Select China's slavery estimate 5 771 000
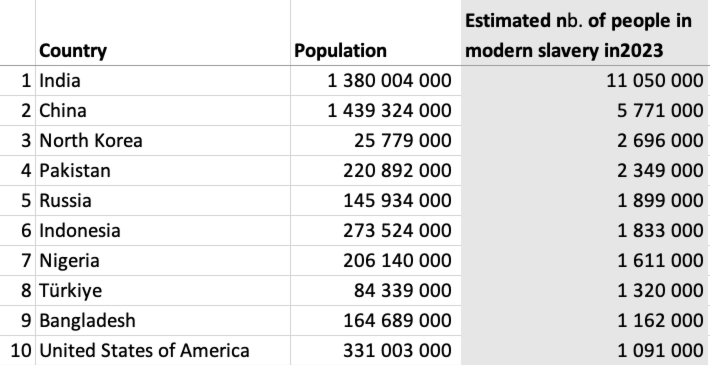This screenshot has height=365, width=710. click(x=585, y=110)
